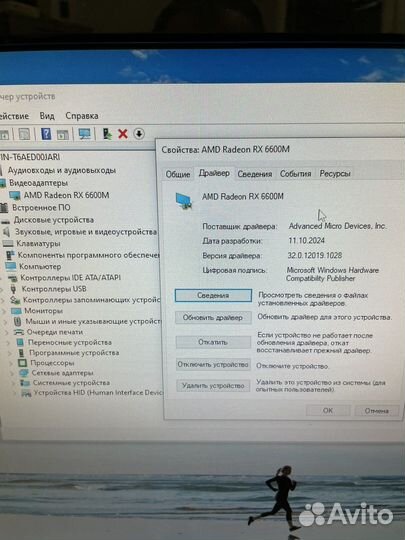Expand the Переносные устройства node arrow
405x540 pixels.
click(9, 343)
